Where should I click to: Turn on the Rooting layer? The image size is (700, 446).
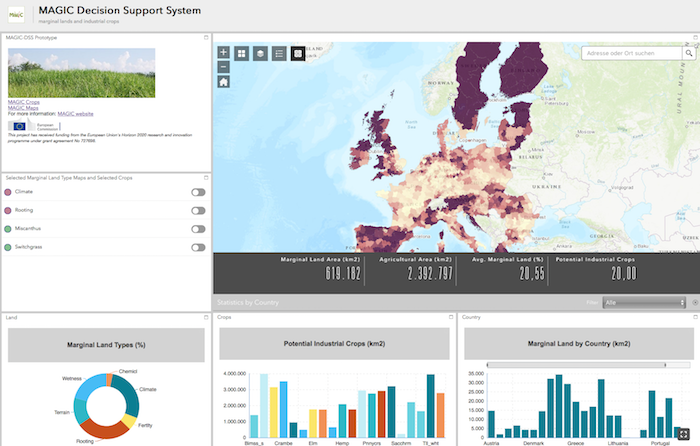click(x=198, y=211)
